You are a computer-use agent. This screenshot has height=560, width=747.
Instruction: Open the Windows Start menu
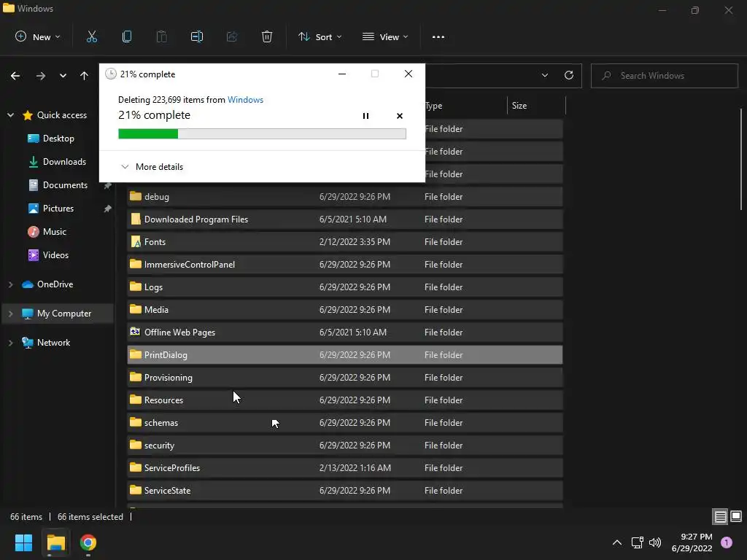[x=23, y=542]
